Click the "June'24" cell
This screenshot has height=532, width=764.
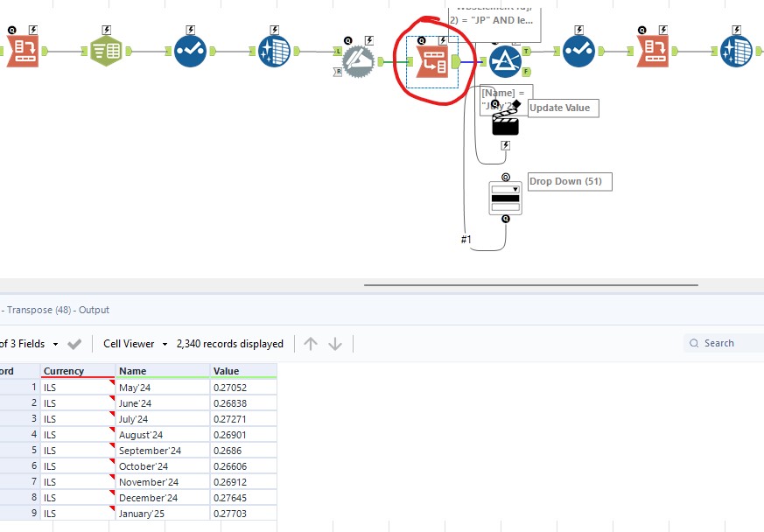(163, 403)
